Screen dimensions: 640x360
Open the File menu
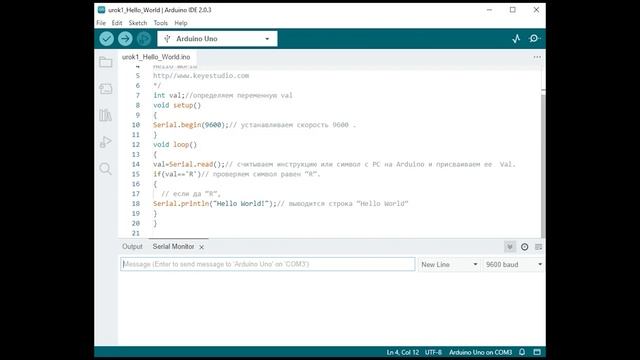pos(101,23)
